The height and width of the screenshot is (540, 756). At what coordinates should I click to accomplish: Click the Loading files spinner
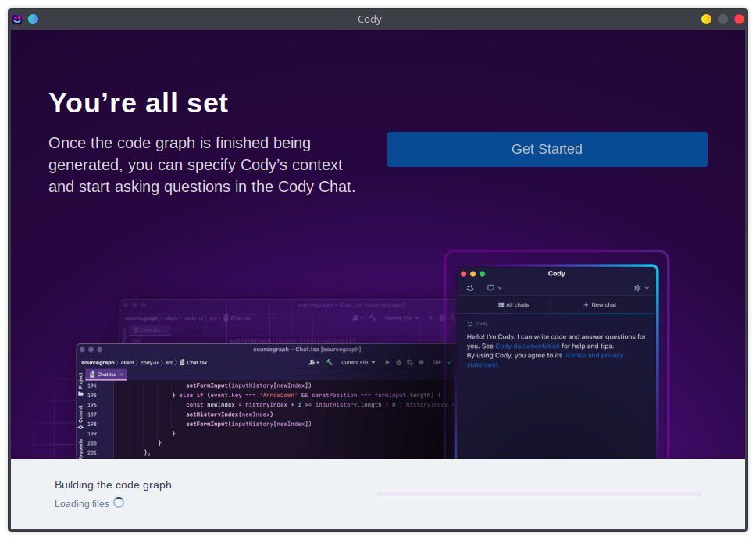(x=118, y=503)
